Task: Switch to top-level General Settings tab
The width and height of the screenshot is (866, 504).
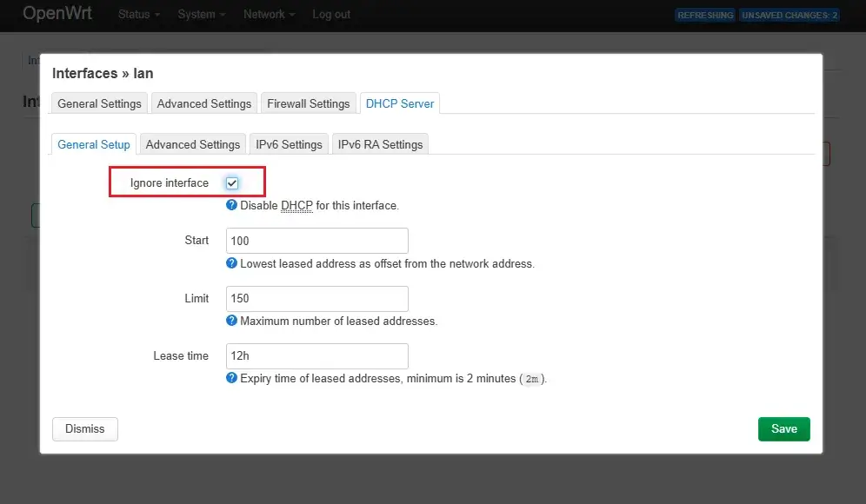Action: pyautogui.click(x=99, y=103)
